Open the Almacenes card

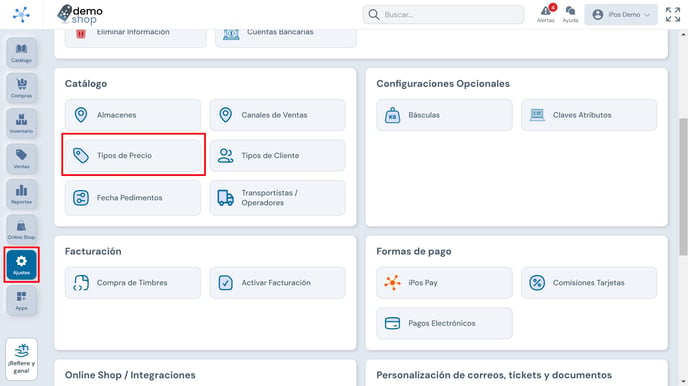pyautogui.click(x=133, y=115)
